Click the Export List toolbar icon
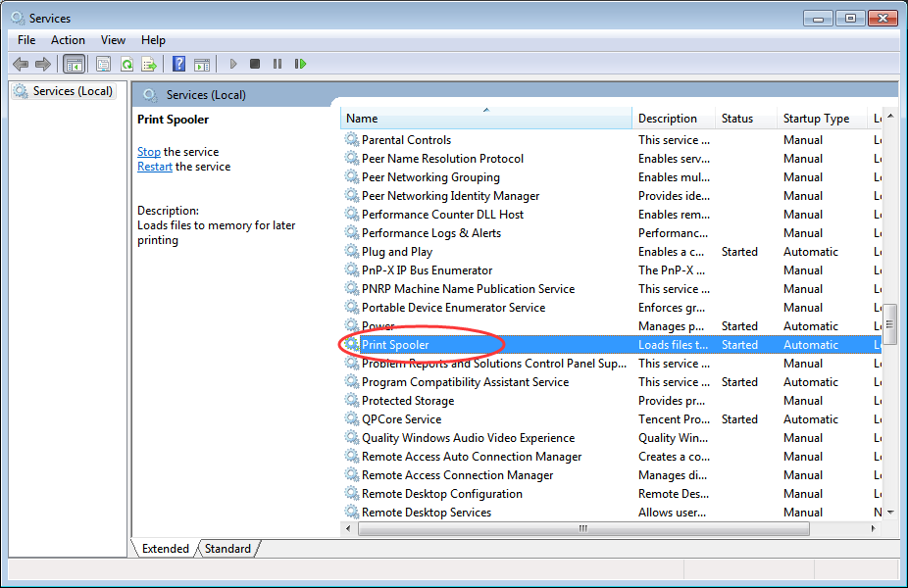The height and width of the screenshot is (588, 908). coord(149,64)
